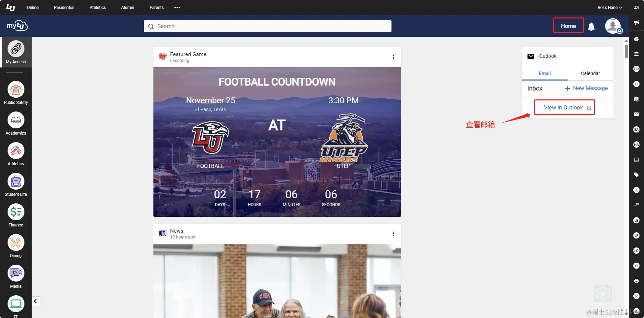644x318 pixels.
Task: Select the Academics book icon
Action: pos(16,120)
